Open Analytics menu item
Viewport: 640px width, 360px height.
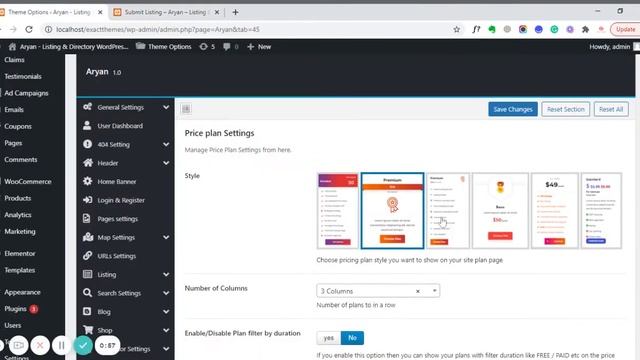tap(18, 214)
